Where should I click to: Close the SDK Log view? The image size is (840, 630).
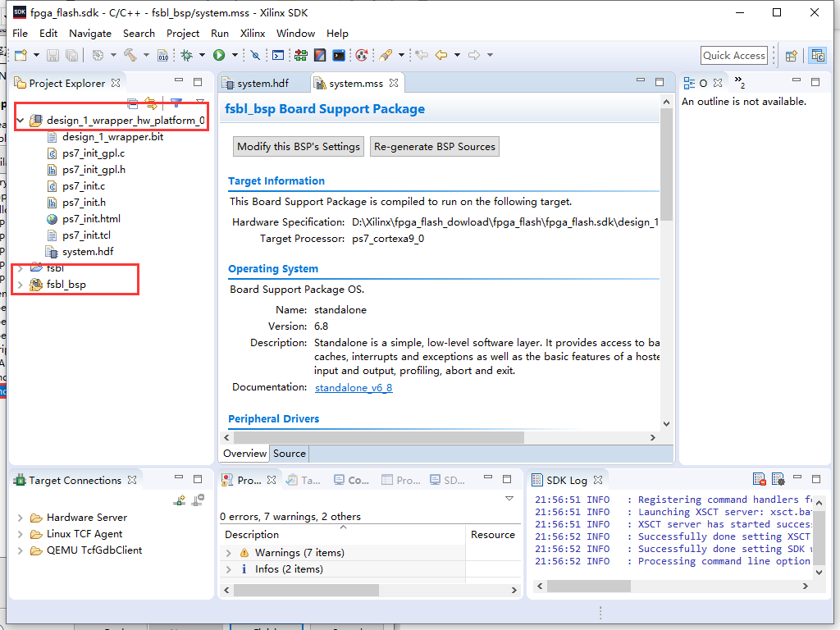pos(598,480)
